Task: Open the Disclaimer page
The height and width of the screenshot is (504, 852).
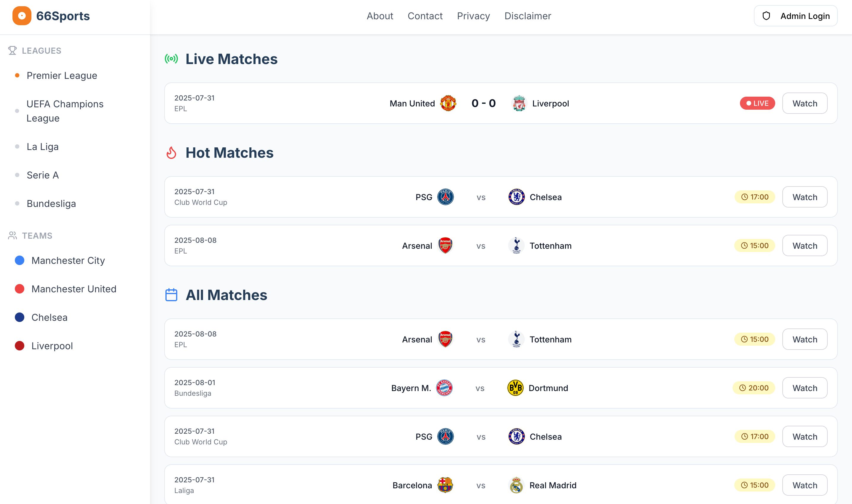Action: (x=527, y=16)
